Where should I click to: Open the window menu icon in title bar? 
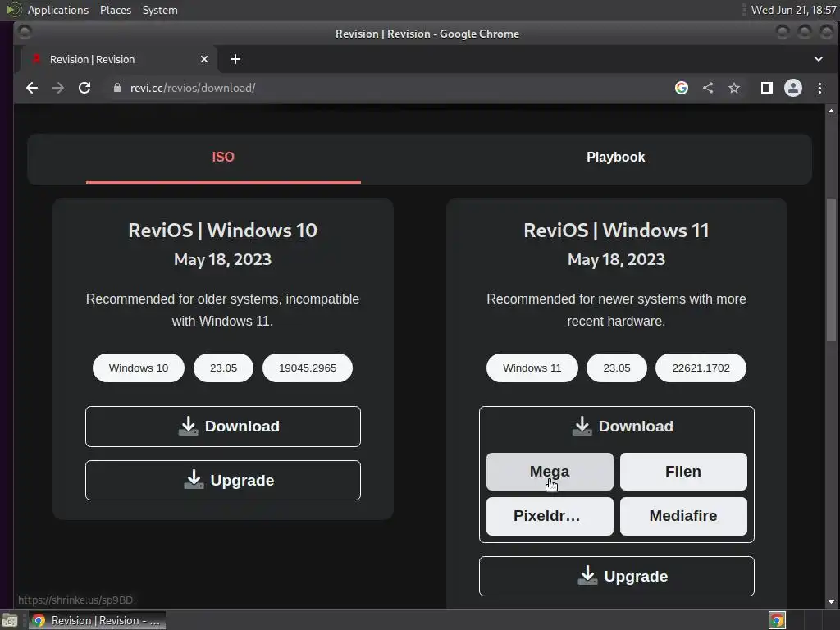(25, 32)
